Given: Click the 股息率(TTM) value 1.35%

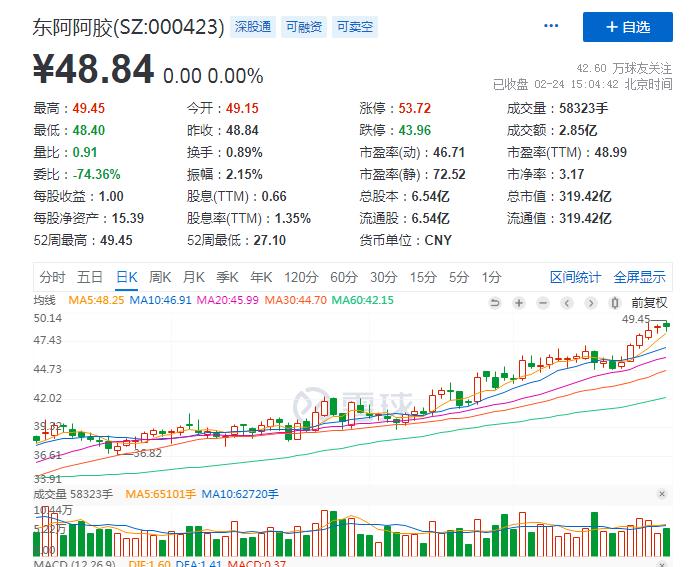Looking at the screenshot, I should (x=293, y=219).
